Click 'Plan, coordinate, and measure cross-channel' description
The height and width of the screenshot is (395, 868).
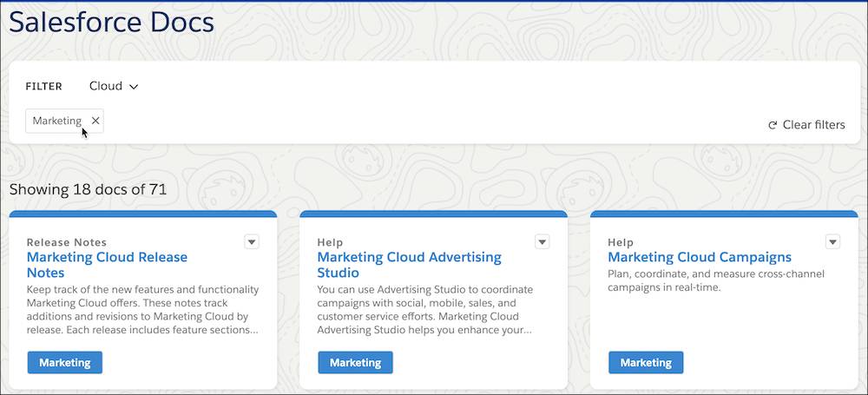tap(716, 280)
